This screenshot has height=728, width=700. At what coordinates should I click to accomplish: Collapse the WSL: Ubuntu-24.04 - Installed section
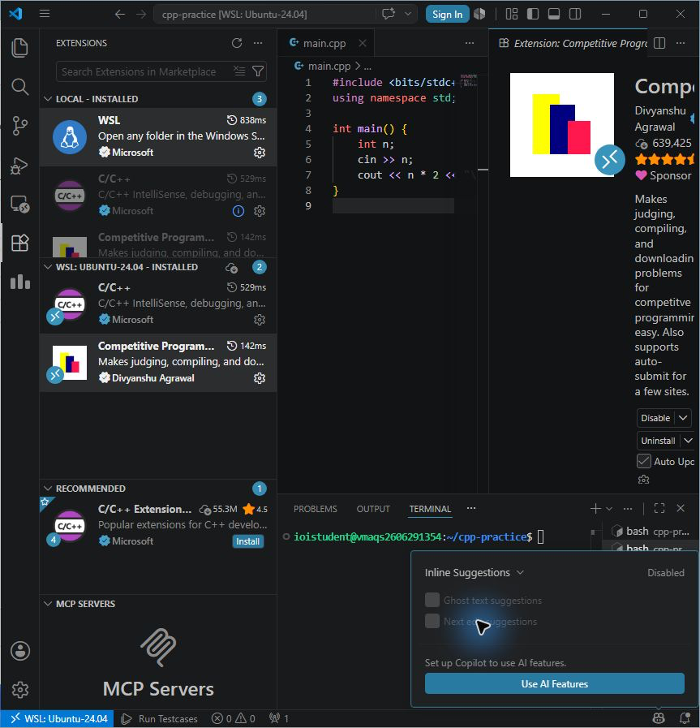click(48, 267)
